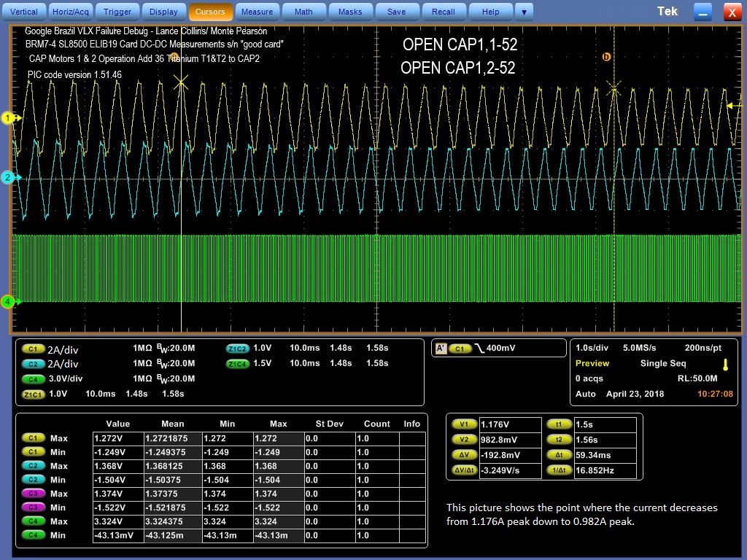Screen dimensions: 747x560
Task: Click the trigger level arrow on right edge
Action: pyautogui.click(x=732, y=106)
